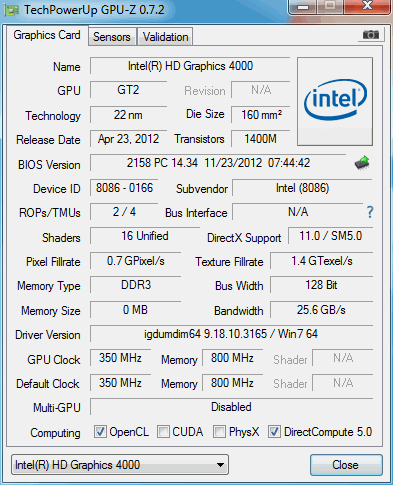
Task: Toggle the DirectCompute 5.0 checkbox
Action: [274, 432]
